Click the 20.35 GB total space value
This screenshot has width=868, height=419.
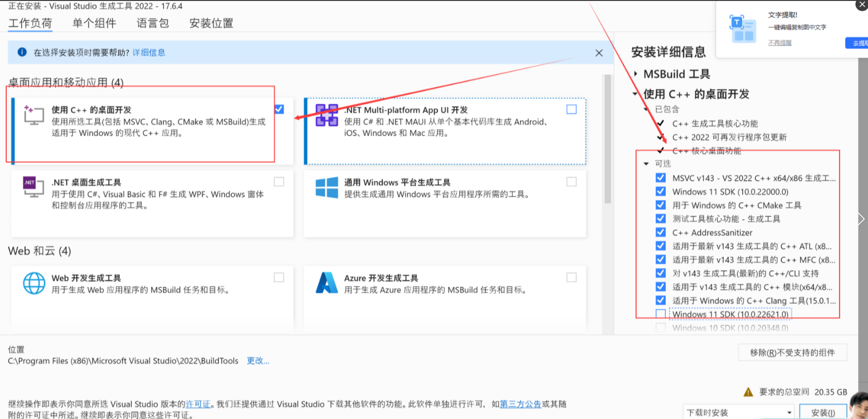[831, 392]
